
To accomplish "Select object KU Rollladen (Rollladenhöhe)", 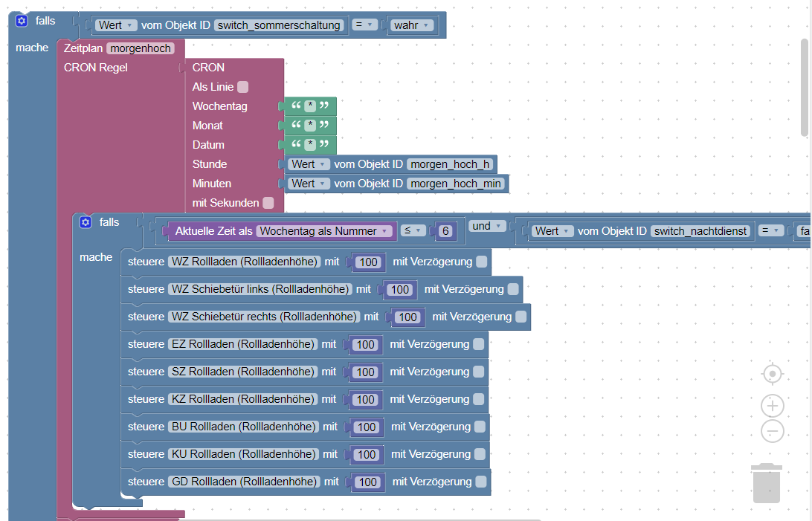I will (243, 454).
